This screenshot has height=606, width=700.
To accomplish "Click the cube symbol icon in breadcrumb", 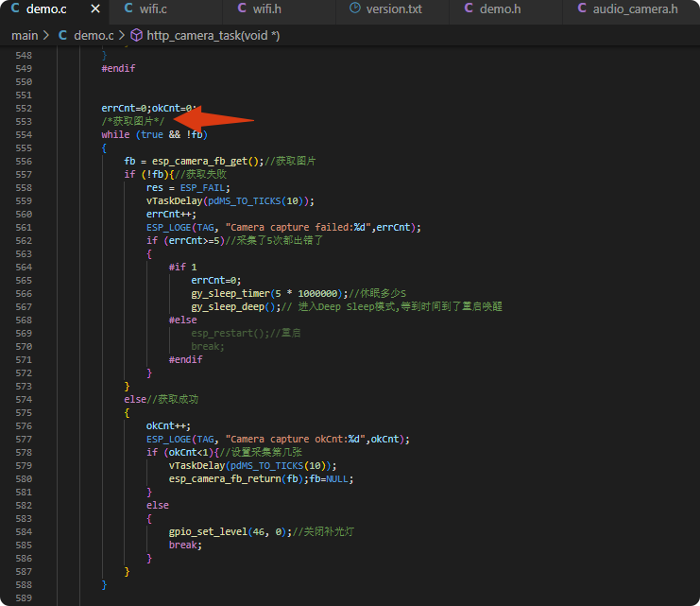I will (136, 35).
